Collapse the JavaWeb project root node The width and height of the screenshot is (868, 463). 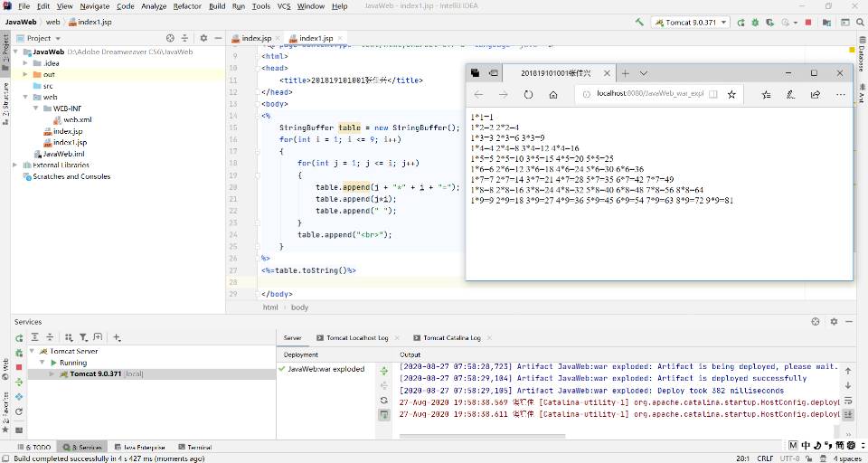pos(15,52)
